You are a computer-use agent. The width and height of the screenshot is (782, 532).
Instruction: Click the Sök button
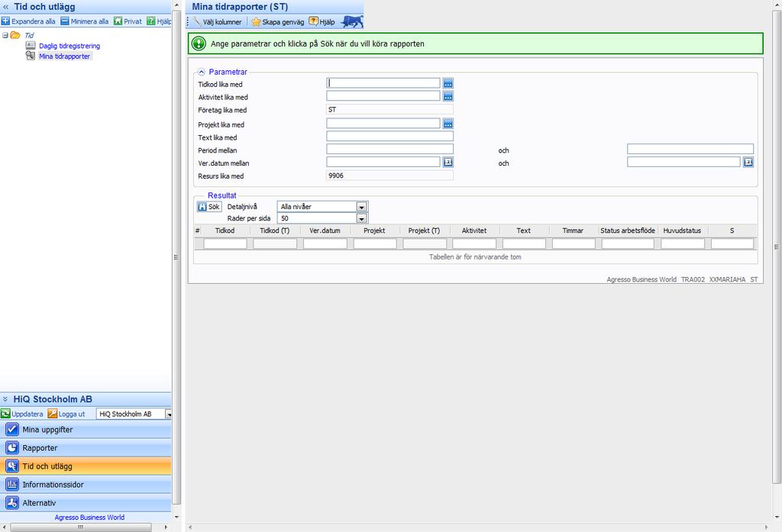click(209, 206)
